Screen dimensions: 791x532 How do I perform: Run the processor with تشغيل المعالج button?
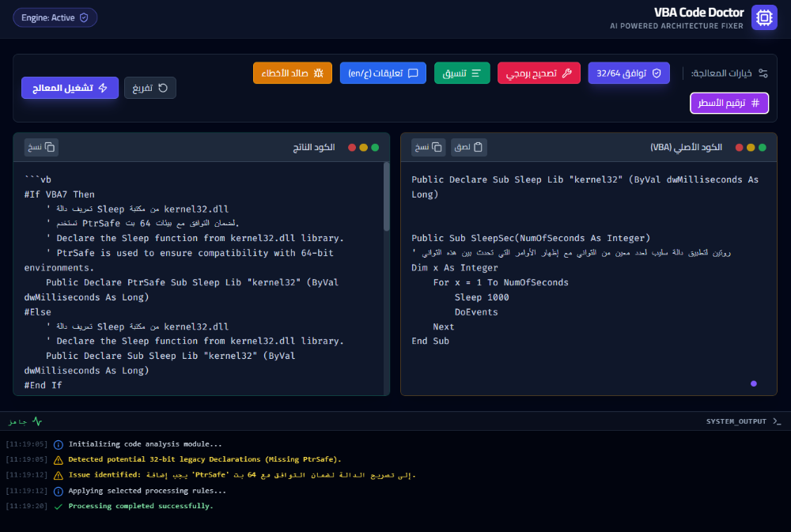70,88
